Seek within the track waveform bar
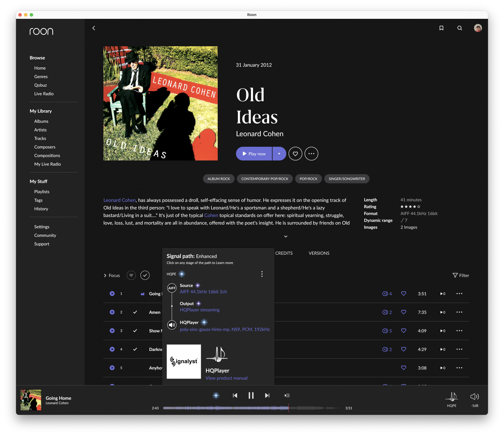The image size is (504, 436). coord(252,408)
